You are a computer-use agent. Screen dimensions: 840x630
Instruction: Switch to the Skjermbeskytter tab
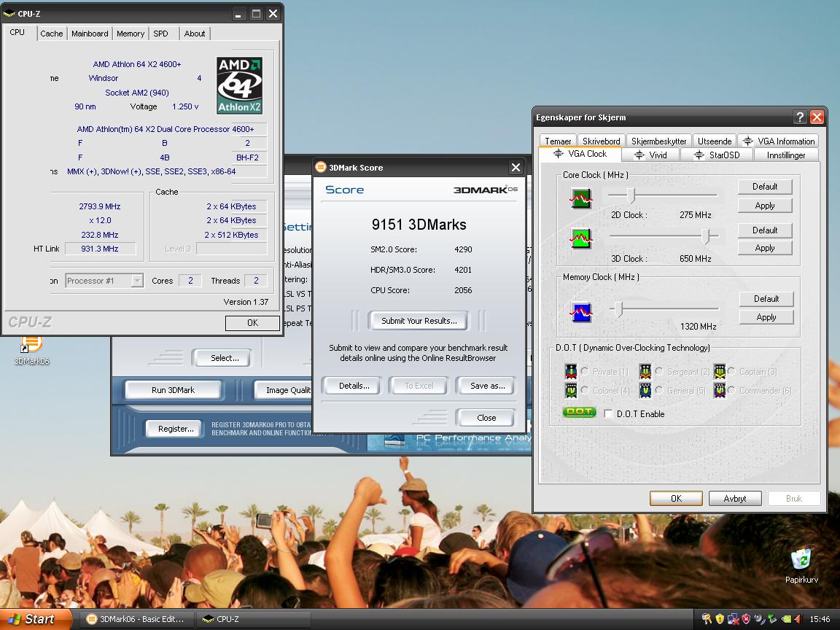[659, 141]
